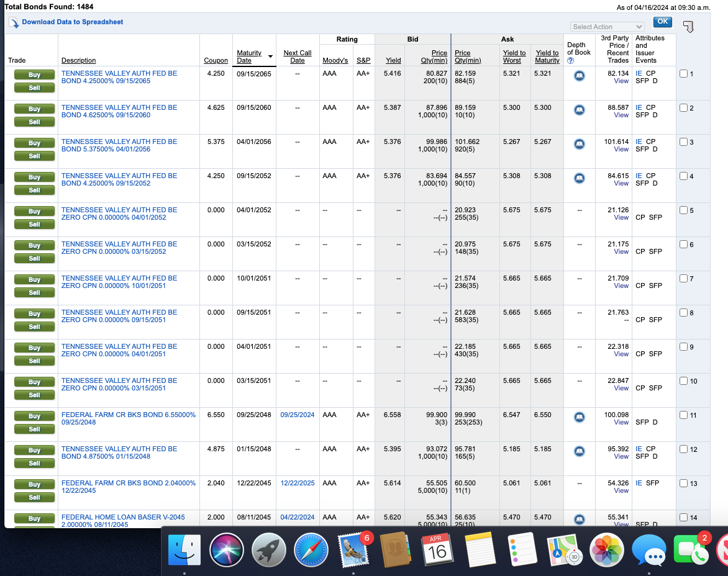This screenshot has height=576, width=728.
Task: Launch Notes from the dock
Action: pyautogui.click(x=479, y=551)
